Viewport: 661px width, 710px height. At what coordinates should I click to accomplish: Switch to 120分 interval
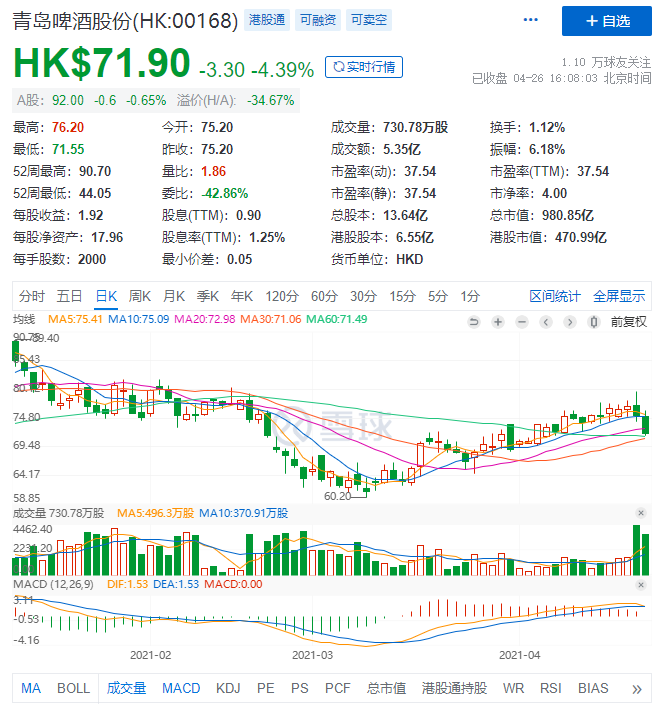coord(282,296)
